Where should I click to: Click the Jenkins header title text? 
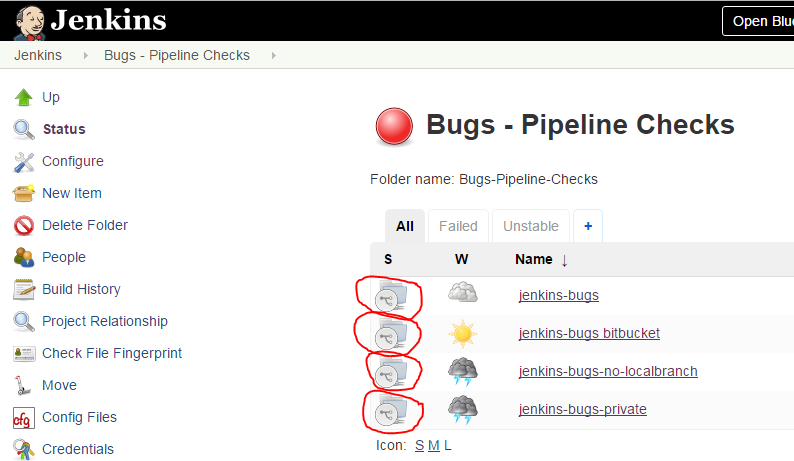pyautogui.click(x=108, y=21)
